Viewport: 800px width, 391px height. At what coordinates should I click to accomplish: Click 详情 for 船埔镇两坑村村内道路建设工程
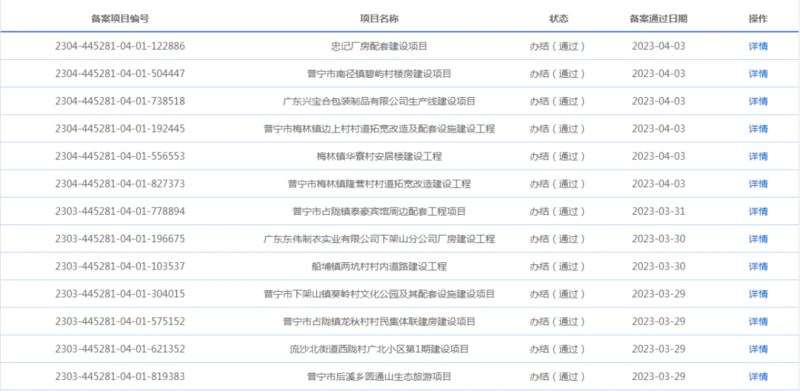(758, 266)
